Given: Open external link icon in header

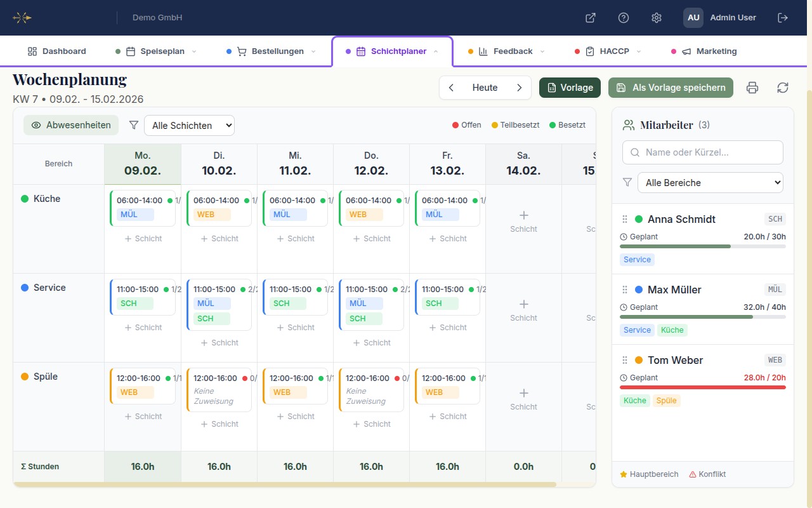Looking at the screenshot, I should (x=591, y=18).
